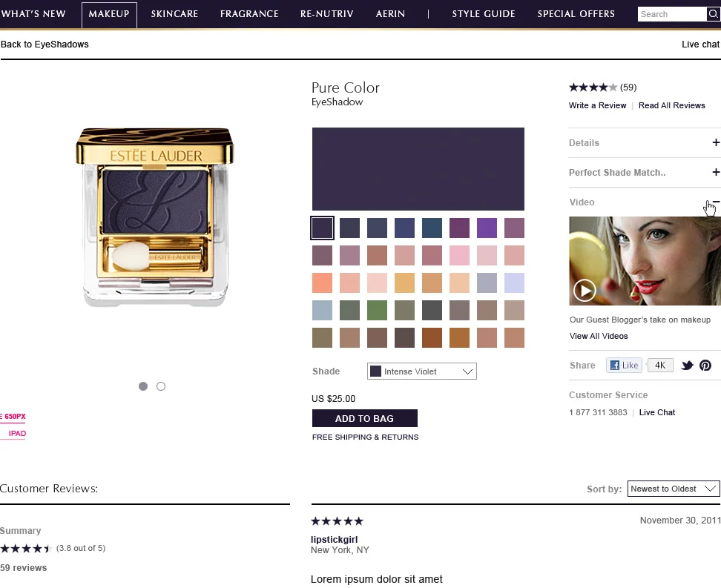
Task: Click the search magnifier icon
Action: tap(713, 14)
